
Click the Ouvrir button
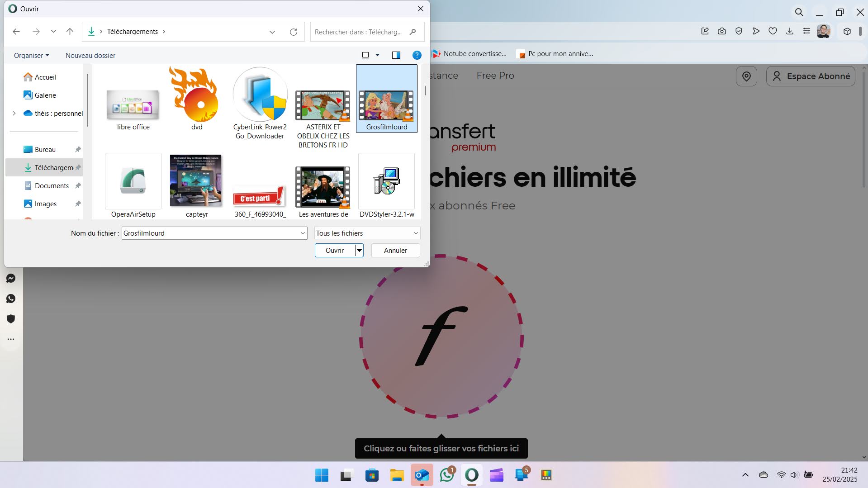pyautogui.click(x=334, y=251)
